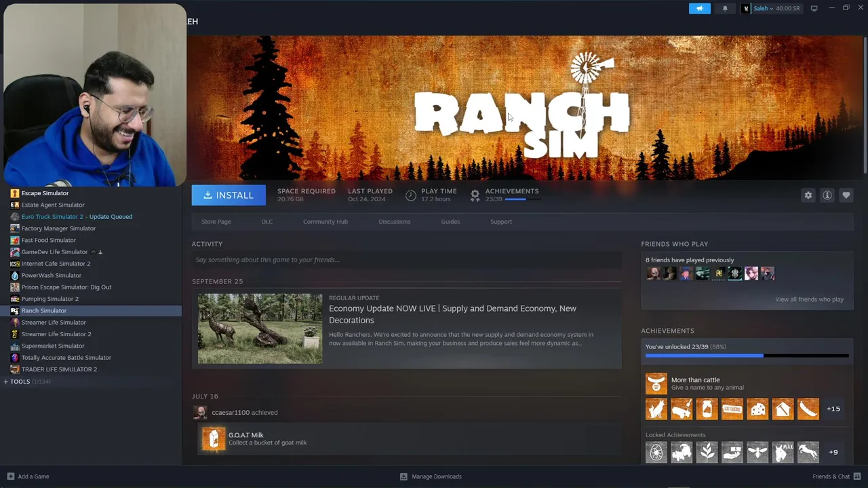Open the Discussions tab
The height and width of the screenshot is (488, 868).
(395, 222)
